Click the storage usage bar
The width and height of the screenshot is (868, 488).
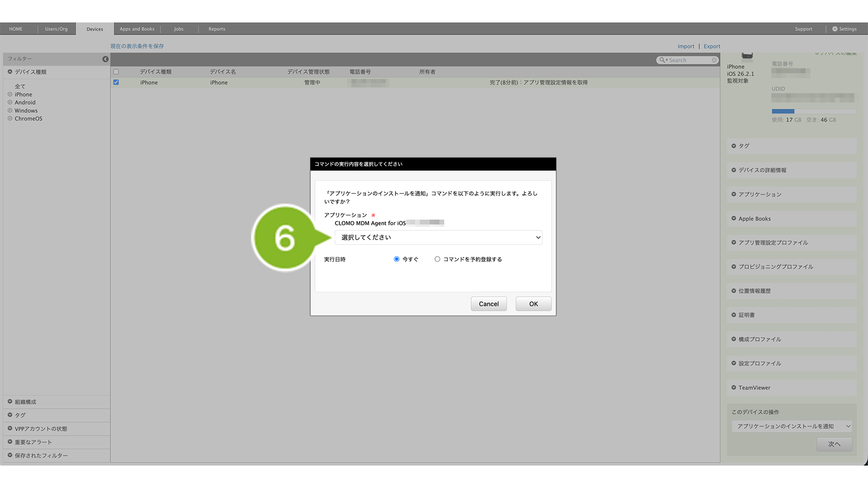[x=813, y=111]
